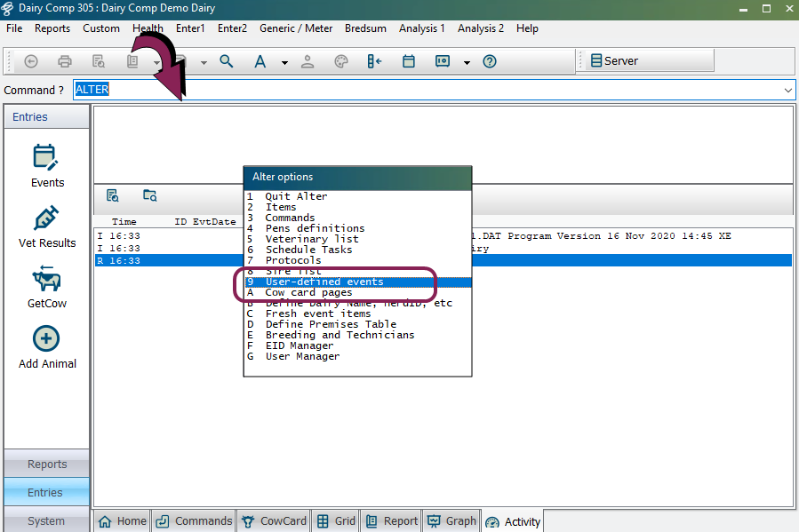Open the Help menu
Screen dimensions: 799x532
point(527,28)
